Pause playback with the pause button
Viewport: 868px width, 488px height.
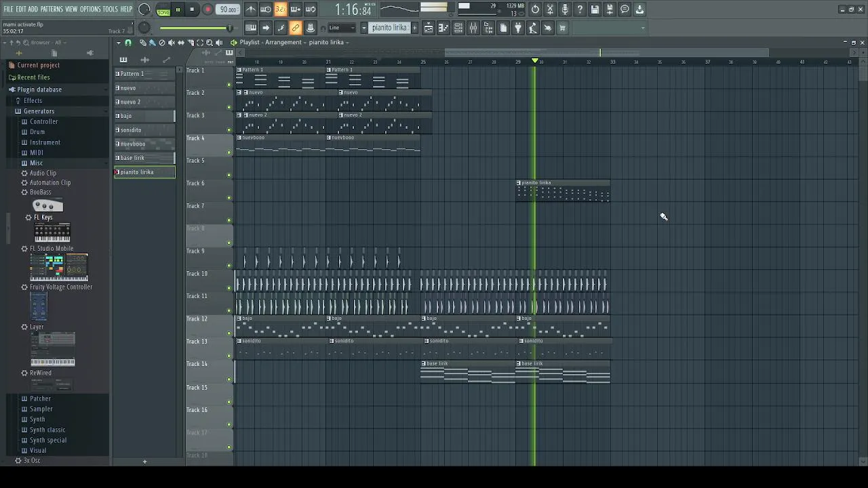(178, 9)
